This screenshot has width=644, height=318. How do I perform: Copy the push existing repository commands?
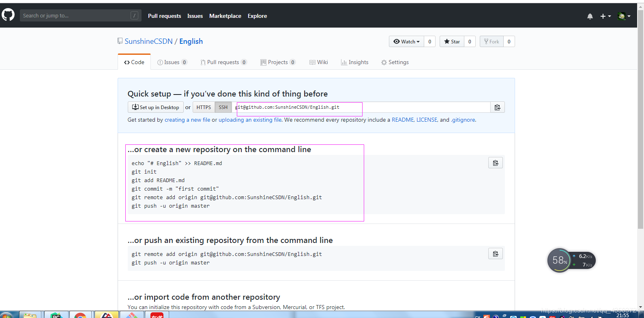point(496,254)
